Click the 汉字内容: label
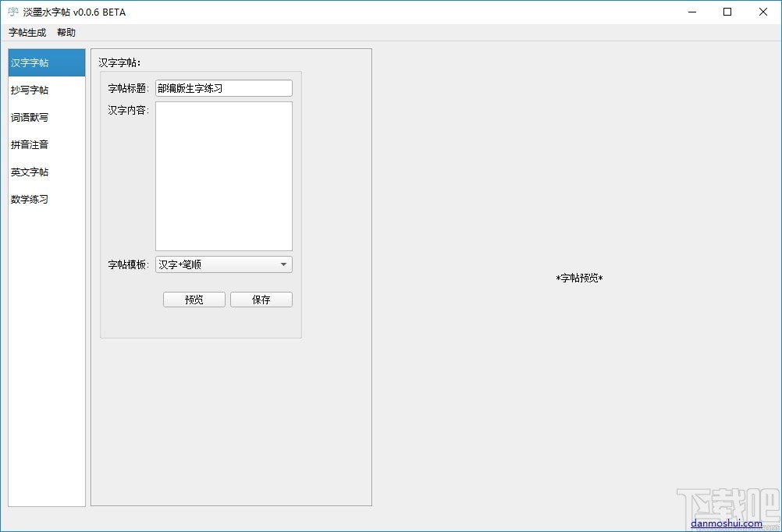The height and width of the screenshot is (532, 782). (x=129, y=110)
